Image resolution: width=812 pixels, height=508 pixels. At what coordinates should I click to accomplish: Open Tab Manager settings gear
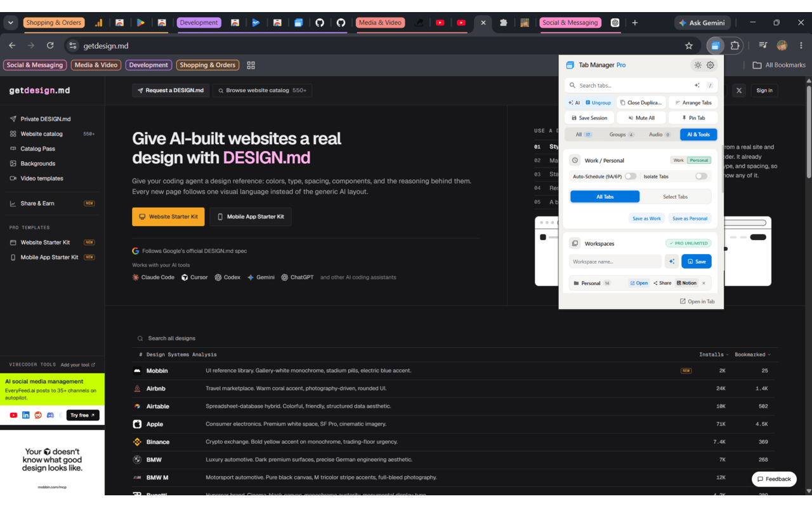click(710, 65)
